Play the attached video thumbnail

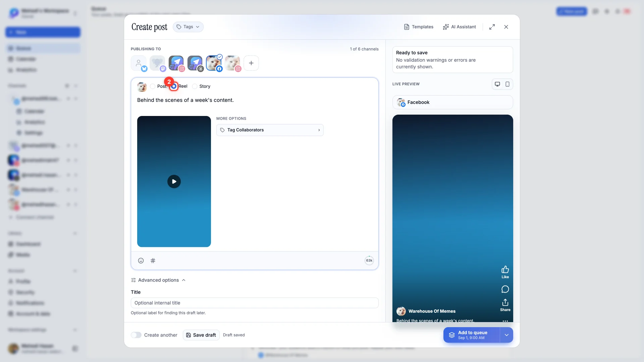tap(174, 182)
